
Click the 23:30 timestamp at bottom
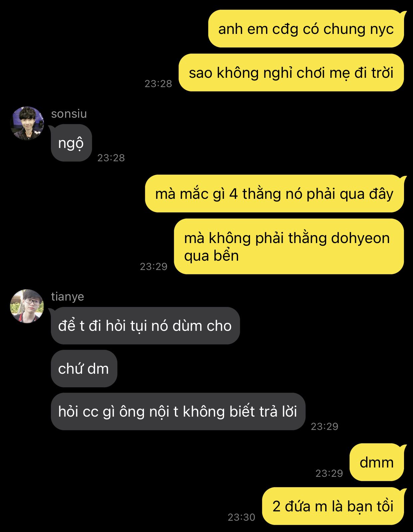[241, 517]
